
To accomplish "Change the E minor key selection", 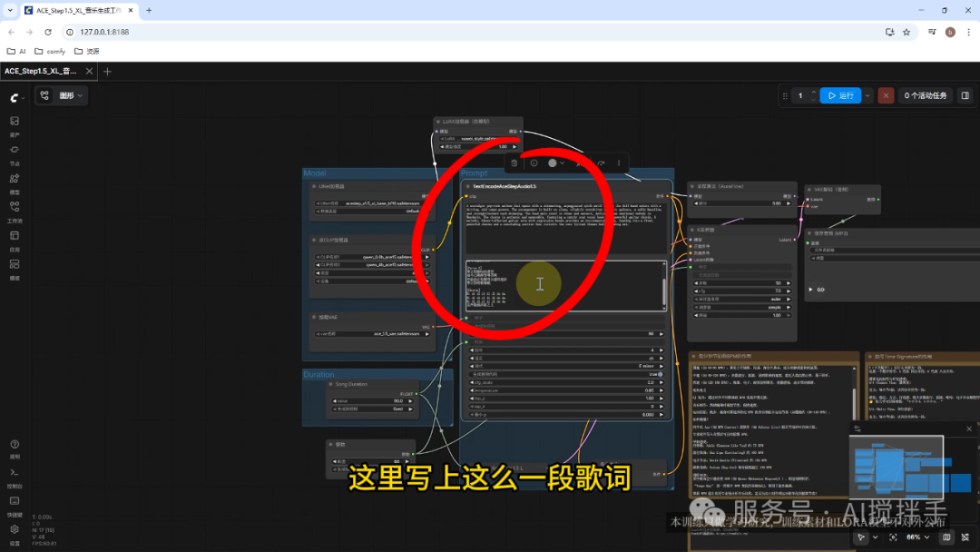I will pos(566,366).
